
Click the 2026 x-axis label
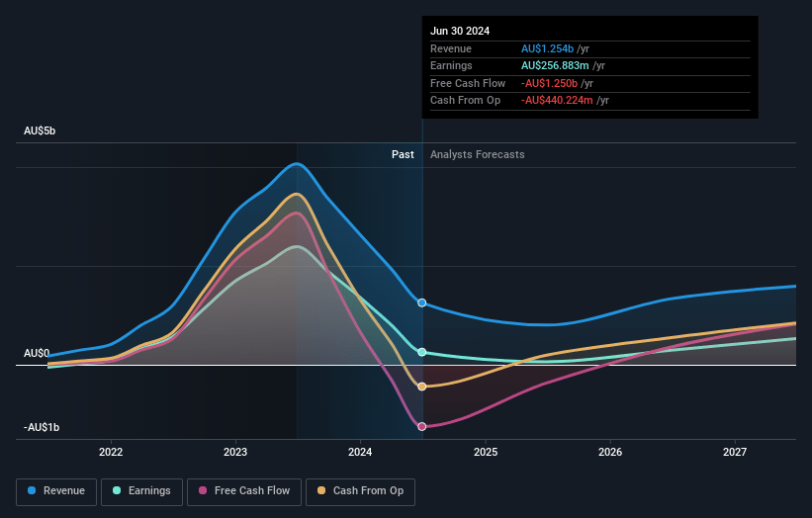(610, 452)
